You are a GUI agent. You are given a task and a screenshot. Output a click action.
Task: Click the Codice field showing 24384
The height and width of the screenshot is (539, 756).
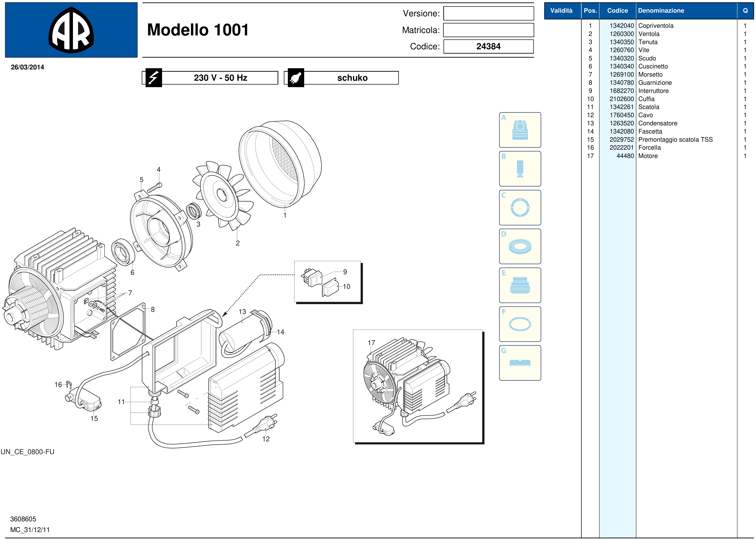coord(488,47)
